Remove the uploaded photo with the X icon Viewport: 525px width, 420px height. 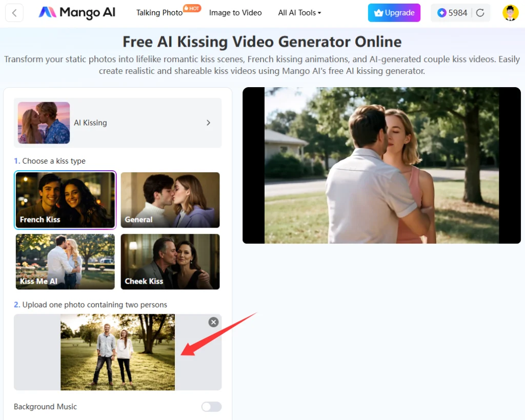click(x=213, y=322)
